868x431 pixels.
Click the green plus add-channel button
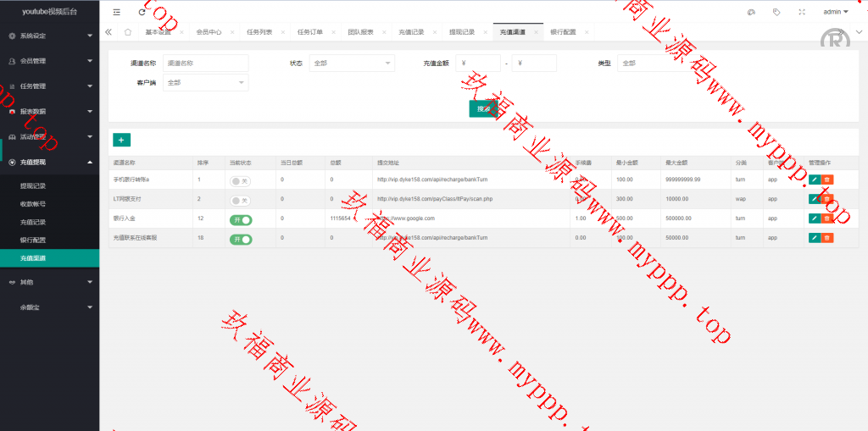(x=121, y=140)
